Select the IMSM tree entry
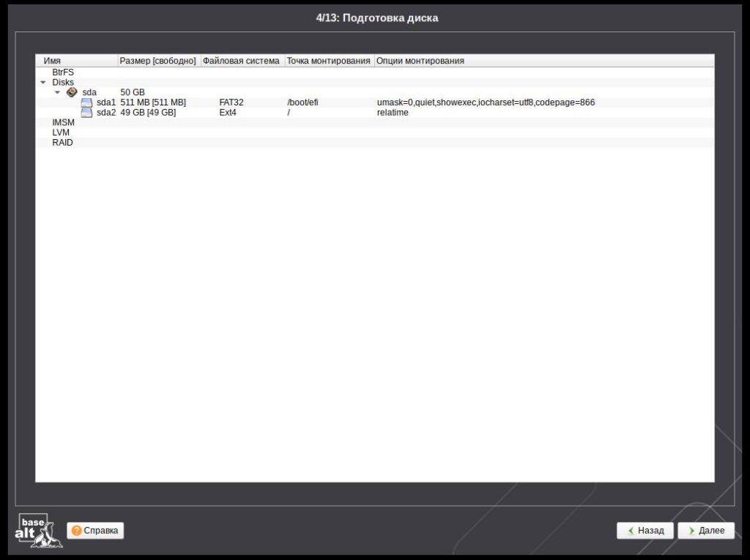 pyautogui.click(x=64, y=122)
